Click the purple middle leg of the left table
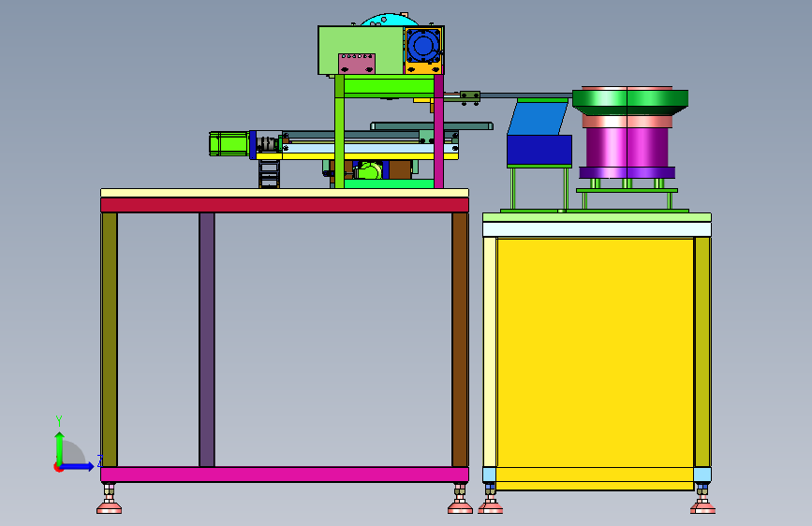Image resolution: width=812 pixels, height=526 pixels. (x=207, y=340)
